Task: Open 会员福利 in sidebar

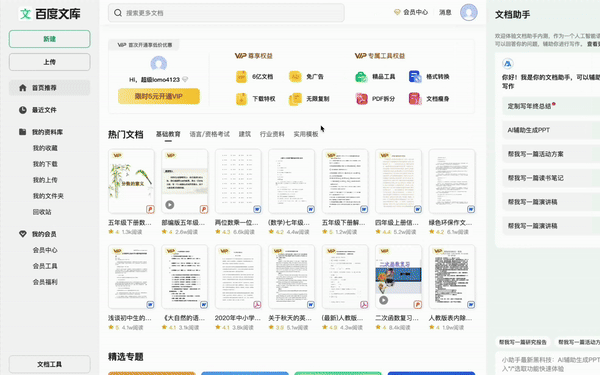Action: 45,282
